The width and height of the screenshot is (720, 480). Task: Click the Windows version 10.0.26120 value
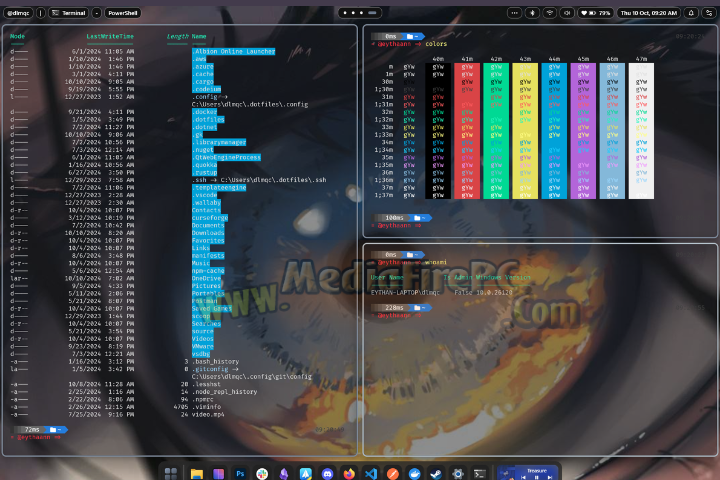494,293
